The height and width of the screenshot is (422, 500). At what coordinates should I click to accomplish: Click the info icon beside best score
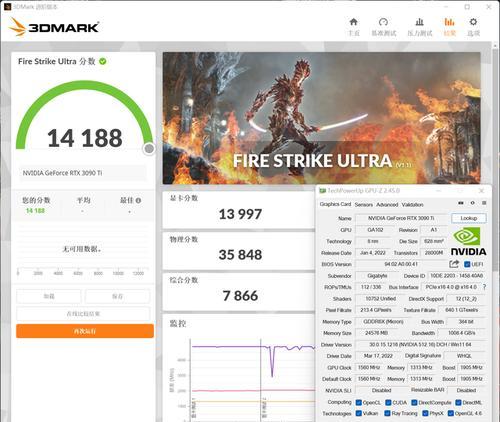tap(138, 201)
